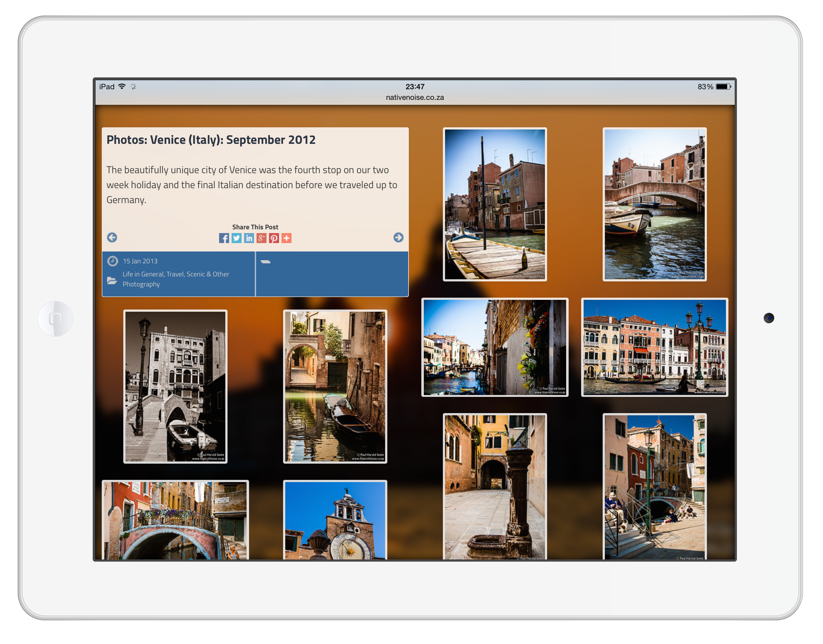
Task: Tap the 23:47 clock in status bar
Action: coord(415,86)
